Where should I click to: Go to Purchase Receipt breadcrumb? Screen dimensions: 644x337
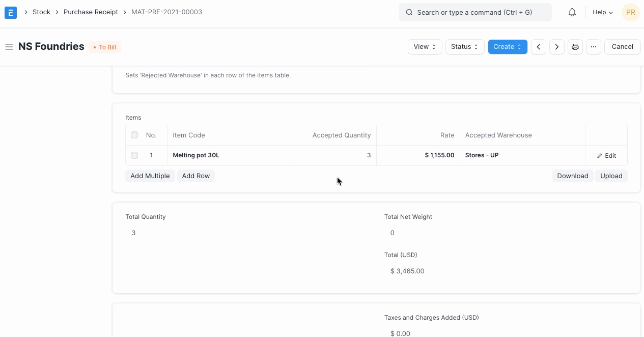[x=91, y=12]
